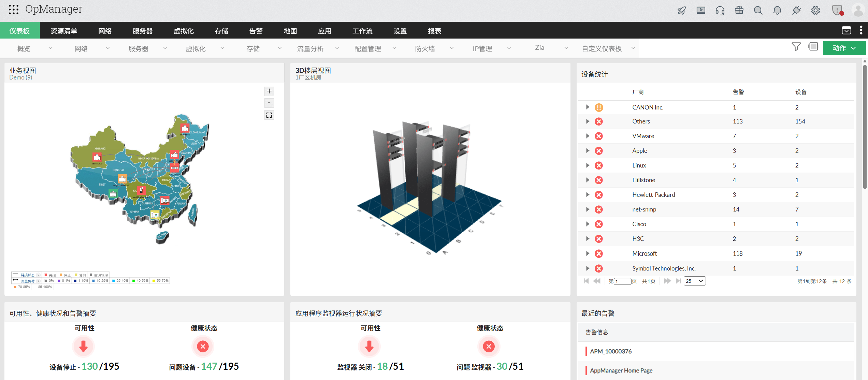Click the Hewlett-Packard vendor name

653,195
